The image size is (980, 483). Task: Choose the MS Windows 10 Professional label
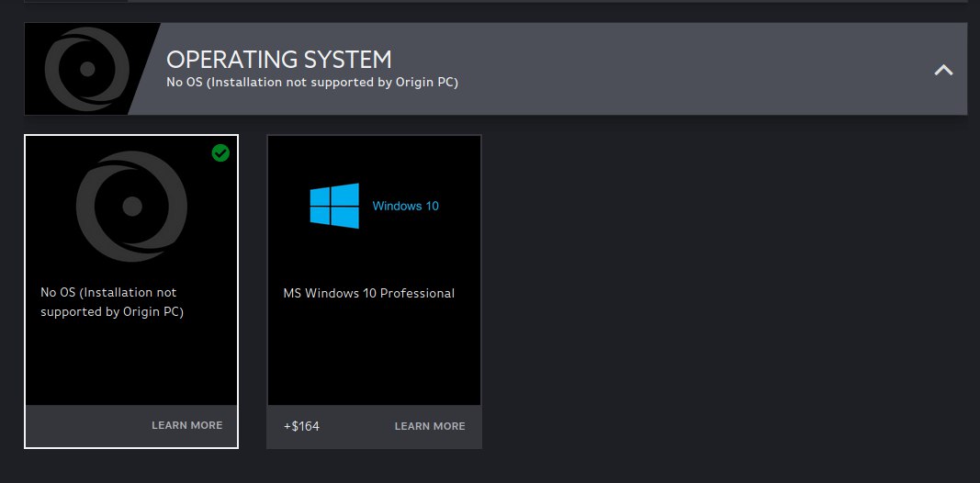(368, 293)
